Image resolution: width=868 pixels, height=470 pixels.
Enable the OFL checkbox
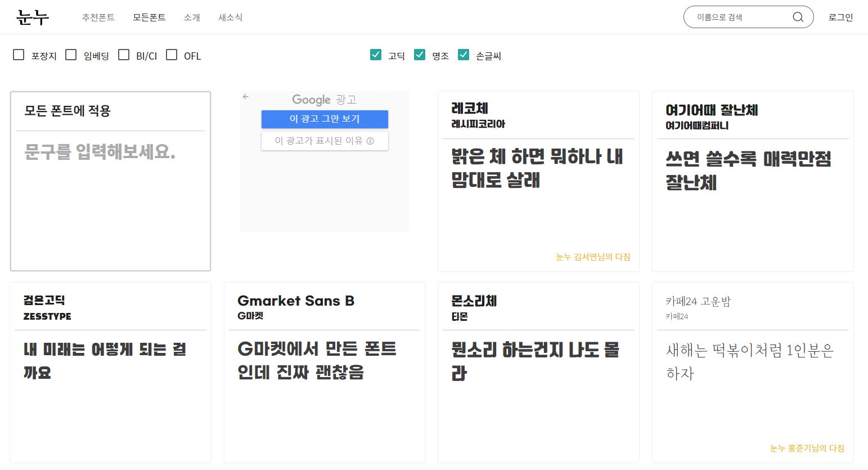172,55
